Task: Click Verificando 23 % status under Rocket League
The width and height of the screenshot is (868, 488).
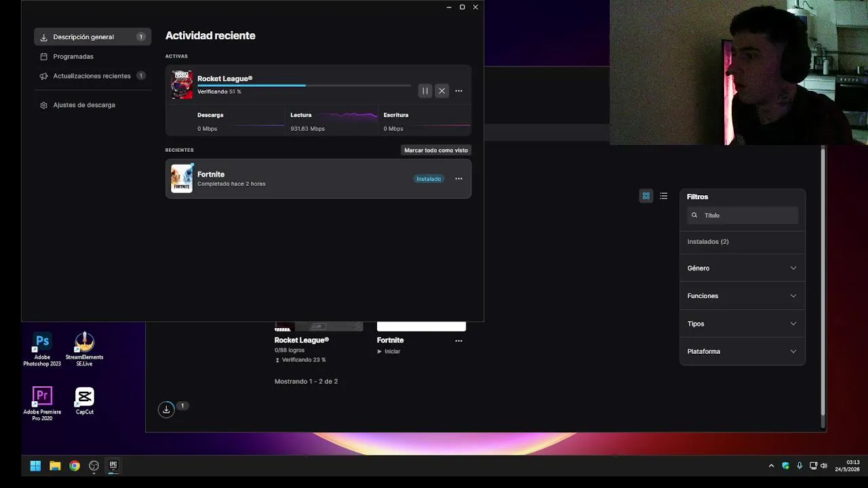Action: [x=300, y=360]
